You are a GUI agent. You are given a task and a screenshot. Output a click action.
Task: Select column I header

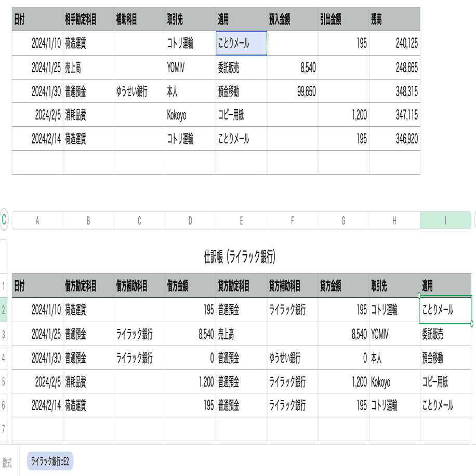coord(445,220)
